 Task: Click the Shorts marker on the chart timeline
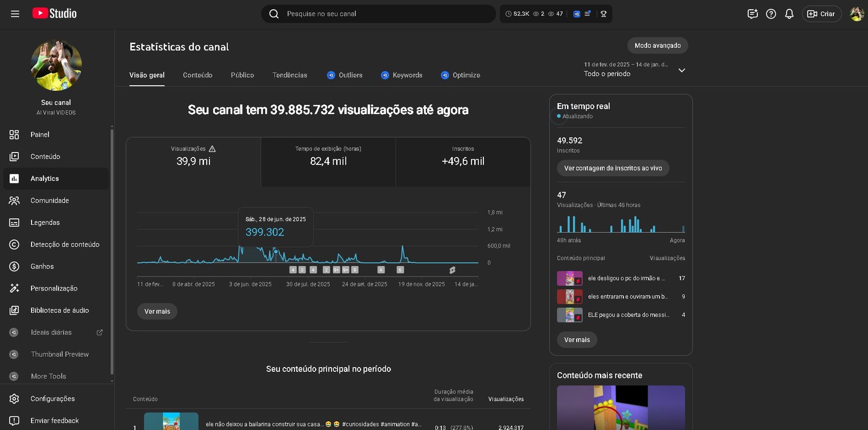tap(452, 270)
